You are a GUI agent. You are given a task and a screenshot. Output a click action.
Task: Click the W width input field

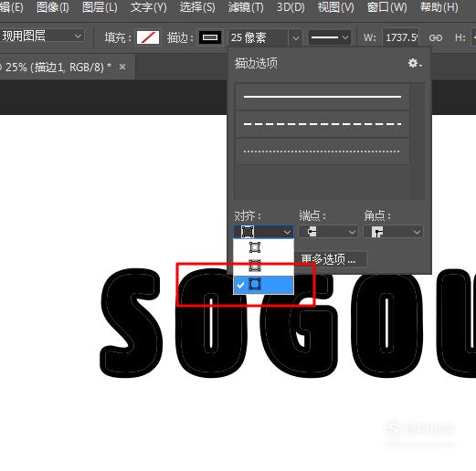point(401,37)
